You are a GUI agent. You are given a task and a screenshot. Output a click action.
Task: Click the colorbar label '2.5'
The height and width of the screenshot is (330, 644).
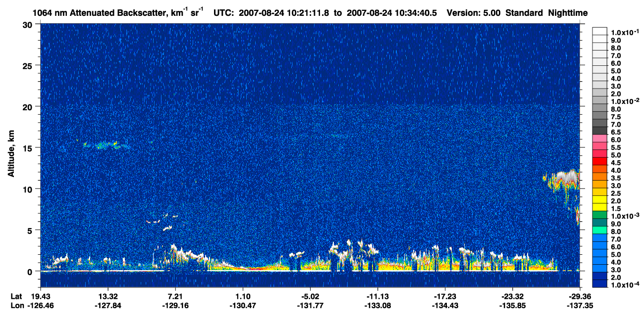pyautogui.click(x=616, y=193)
